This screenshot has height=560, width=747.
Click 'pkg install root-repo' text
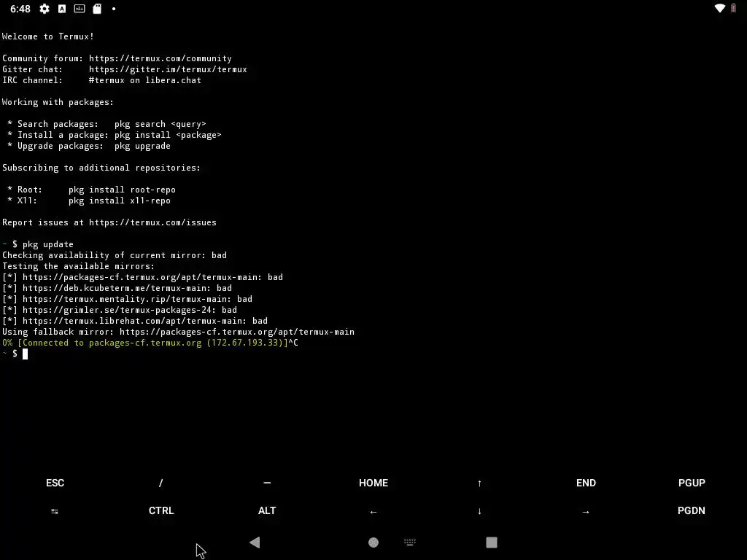pyautogui.click(x=122, y=190)
